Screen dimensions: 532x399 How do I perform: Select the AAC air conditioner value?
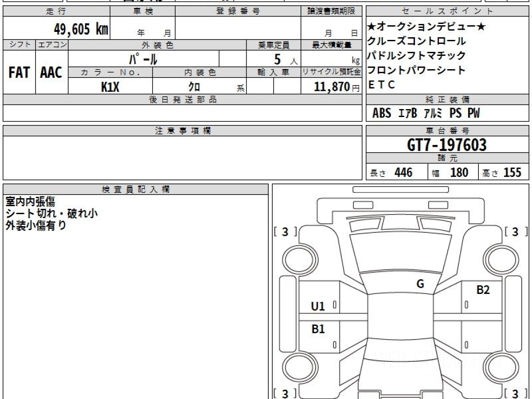51,73
